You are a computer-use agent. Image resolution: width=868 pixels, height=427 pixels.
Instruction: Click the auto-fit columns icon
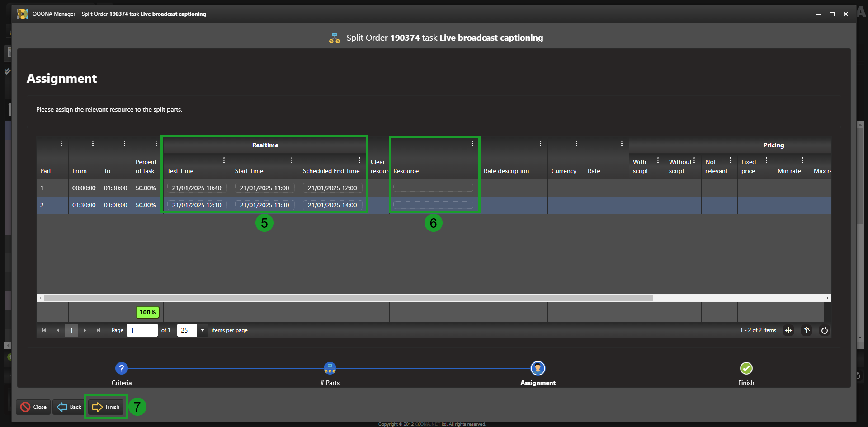click(x=788, y=330)
